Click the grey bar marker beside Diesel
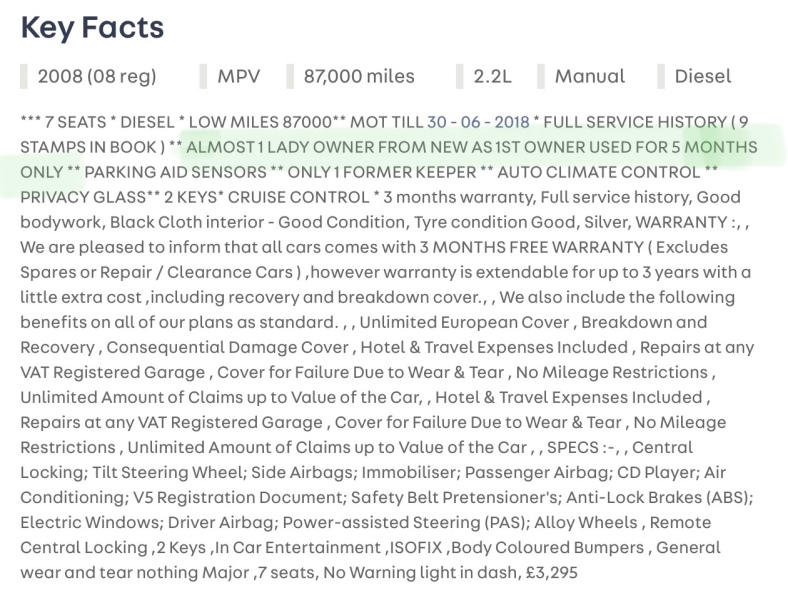Image resolution: width=788 pixels, height=600 pixels. tap(661, 76)
